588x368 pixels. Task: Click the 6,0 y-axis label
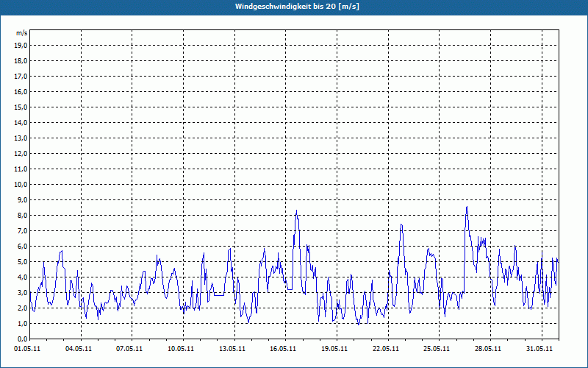tap(22, 247)
